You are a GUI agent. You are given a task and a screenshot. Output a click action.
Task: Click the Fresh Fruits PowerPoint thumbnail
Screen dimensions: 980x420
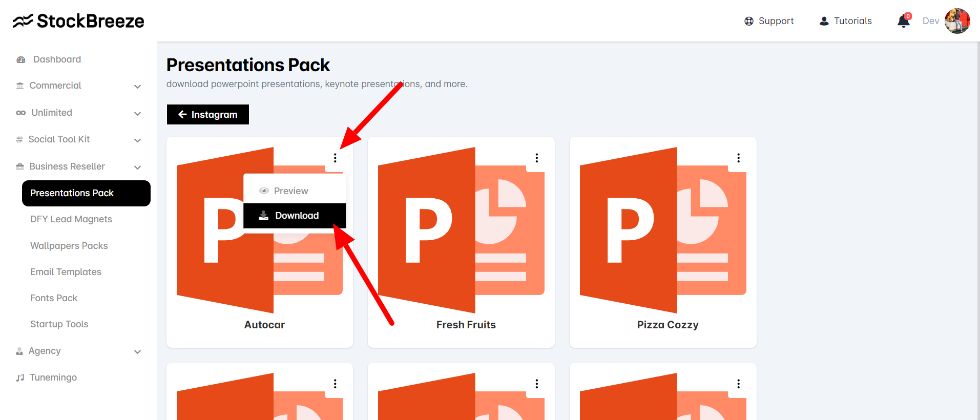click(461, 230)
